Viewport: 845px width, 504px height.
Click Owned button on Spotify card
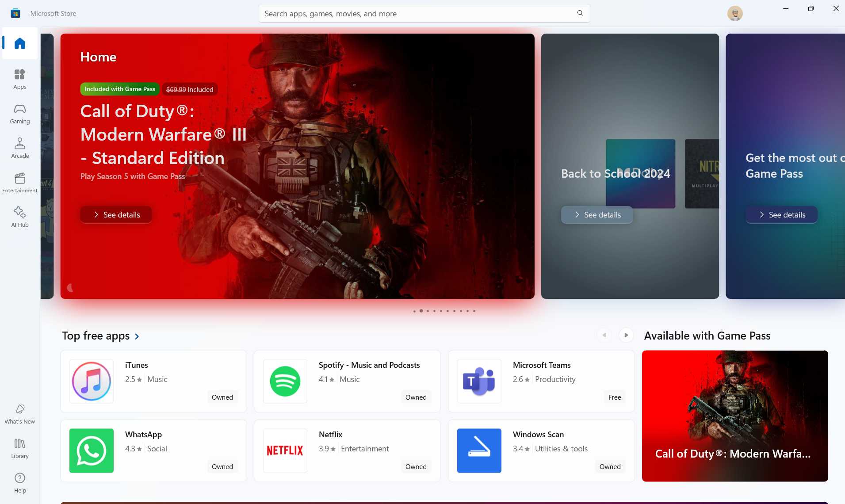click(416, 397)
